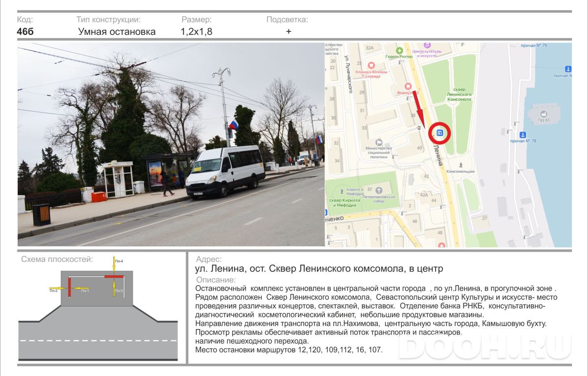Select the anchor icon above причал № 78
588x376 pixels.
pos(522,135)
